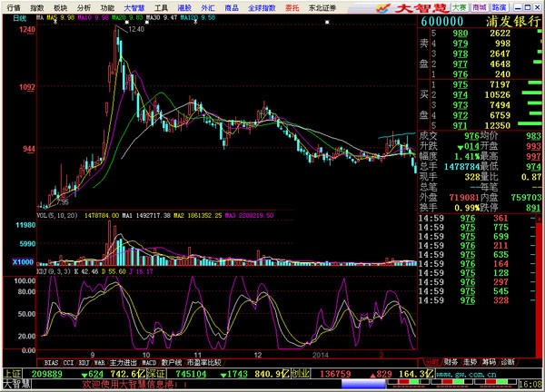Open the 筹码 tab in right panel
Image resolution: width=545 pixels, height=392 pixels.
tap(489, 362)
